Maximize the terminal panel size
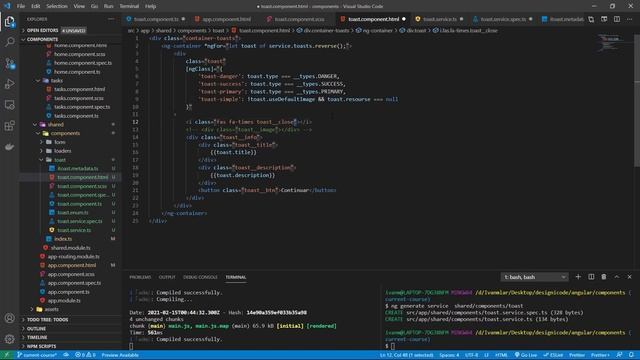The width and height of the screenshot is (640, 360). 617,277
